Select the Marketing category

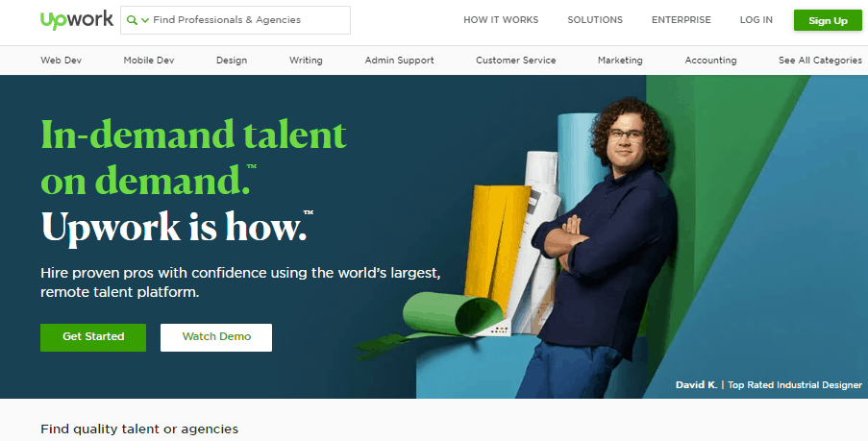(x=620, y=61)
